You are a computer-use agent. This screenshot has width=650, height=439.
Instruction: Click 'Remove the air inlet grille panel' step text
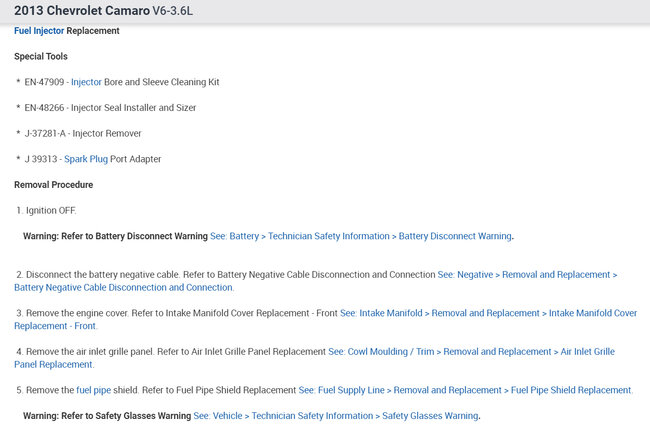(x=90, y=352)
